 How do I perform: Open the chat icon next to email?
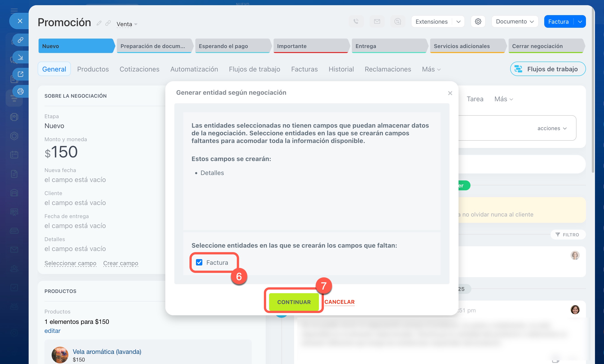pos(397,22)
